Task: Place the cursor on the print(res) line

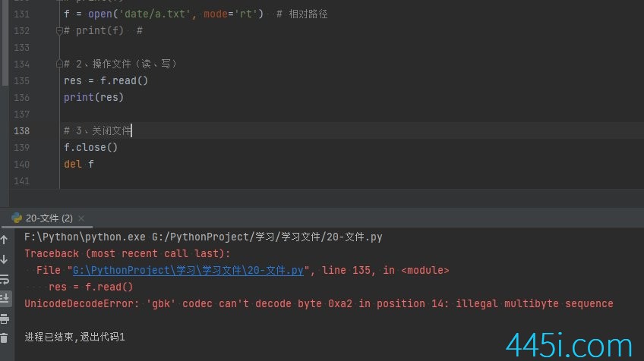Action: 93,97
